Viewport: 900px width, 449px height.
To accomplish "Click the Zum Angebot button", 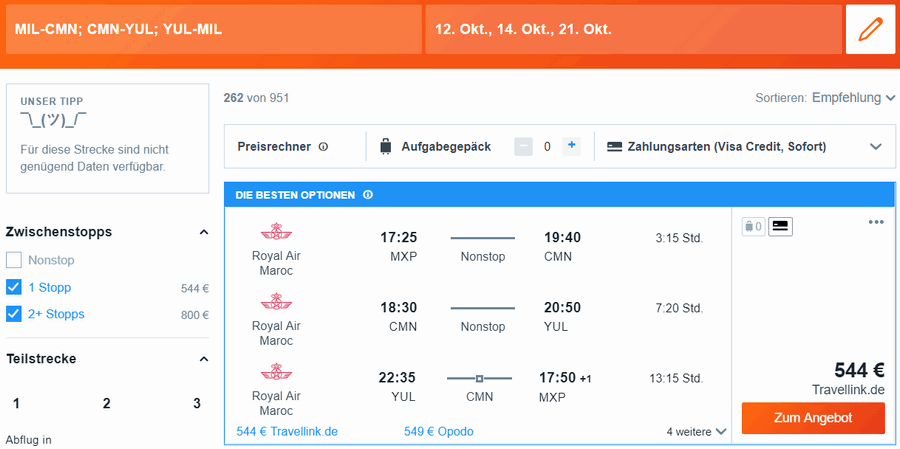I will 813,418.
